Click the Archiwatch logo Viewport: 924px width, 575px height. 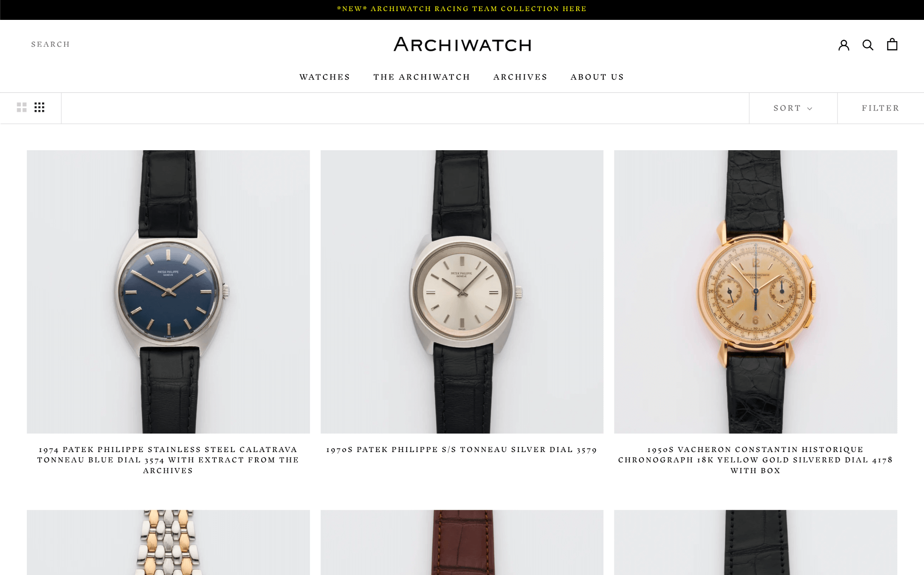point(462,45)
